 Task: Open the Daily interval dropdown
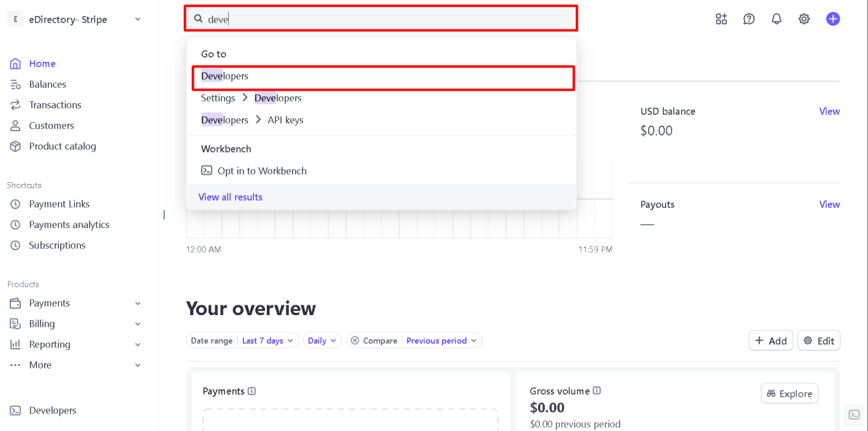click(322, 340)
